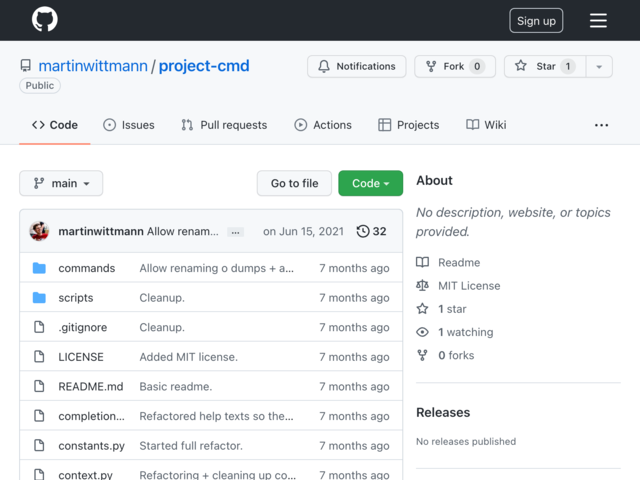This screenshot has width=640, height=480.
Task: Expand the dropdown next to Star
Action: tap(599, 66)
